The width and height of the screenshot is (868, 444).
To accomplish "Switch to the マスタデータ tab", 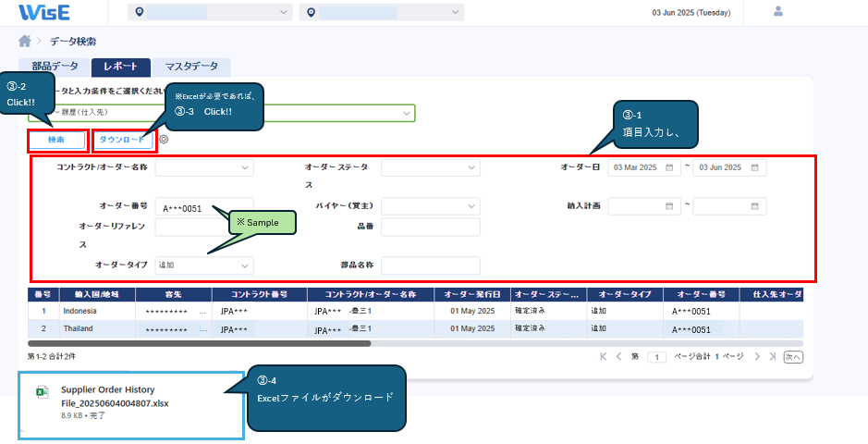I will click(x=191, y=67).
